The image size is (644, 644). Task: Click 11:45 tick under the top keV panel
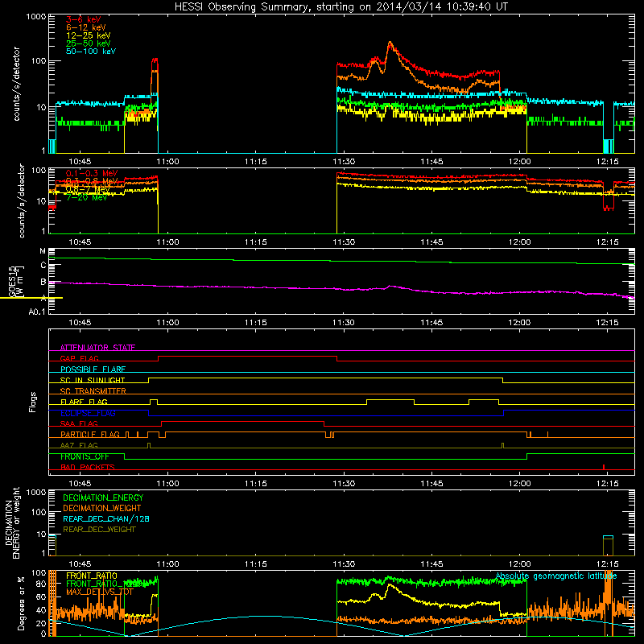pyautogui.click(x=431, y=162)
